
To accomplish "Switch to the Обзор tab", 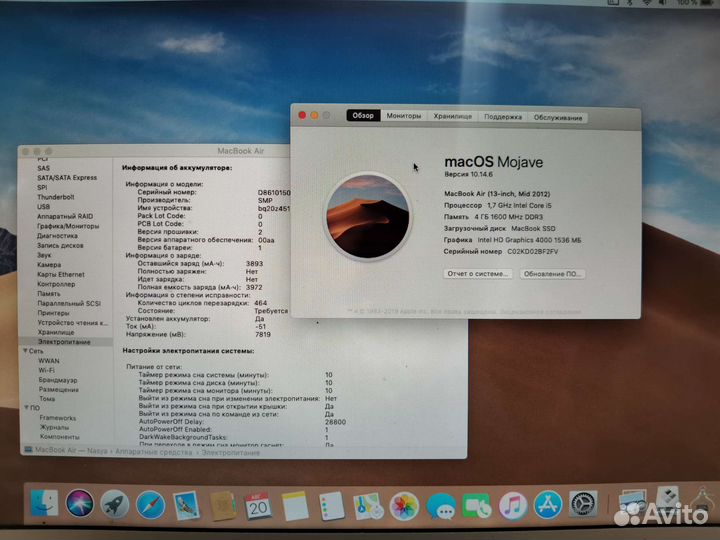I will (363, 115).
